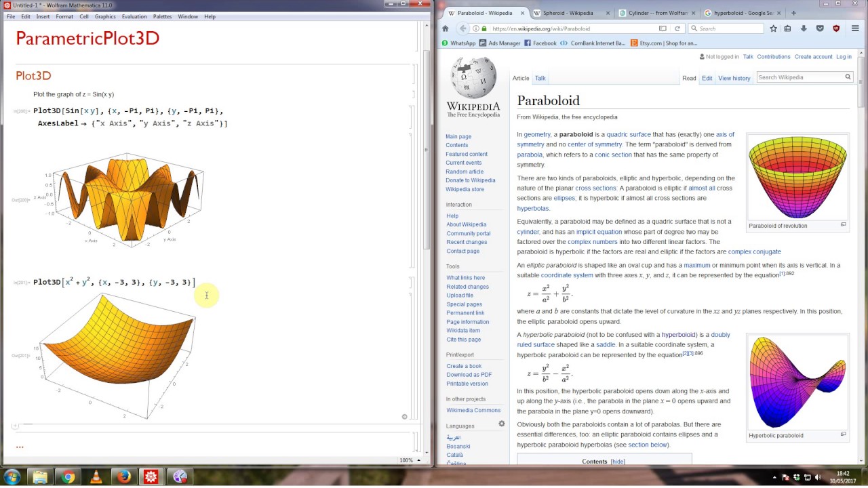This screenshot has height=488, width=868.
Task: Click the Firefox home icon
Action: 445,28
